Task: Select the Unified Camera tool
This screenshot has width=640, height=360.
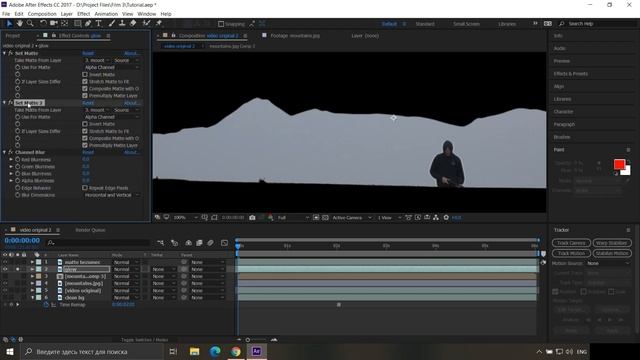Action: tap(53, 24)
